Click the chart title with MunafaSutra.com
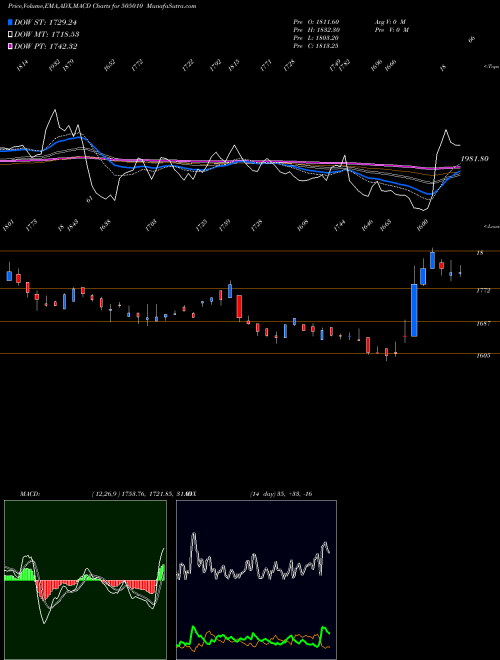This screenshot has height=660, width=500. pos(102,6)
